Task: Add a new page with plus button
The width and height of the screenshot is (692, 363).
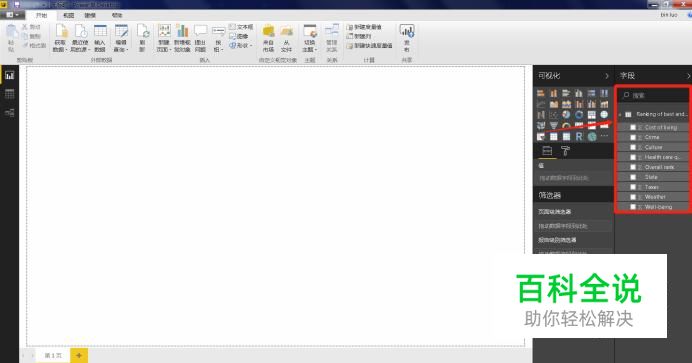Action: point(79,356)
